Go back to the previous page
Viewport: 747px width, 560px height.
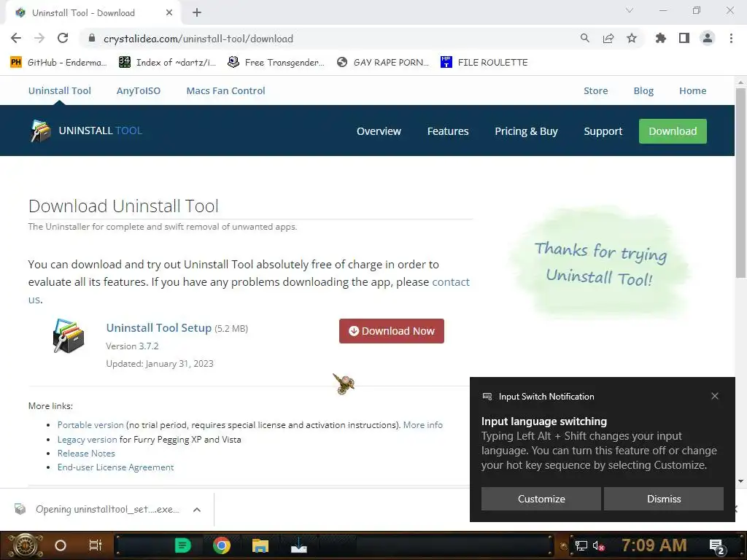pos(16,39)
